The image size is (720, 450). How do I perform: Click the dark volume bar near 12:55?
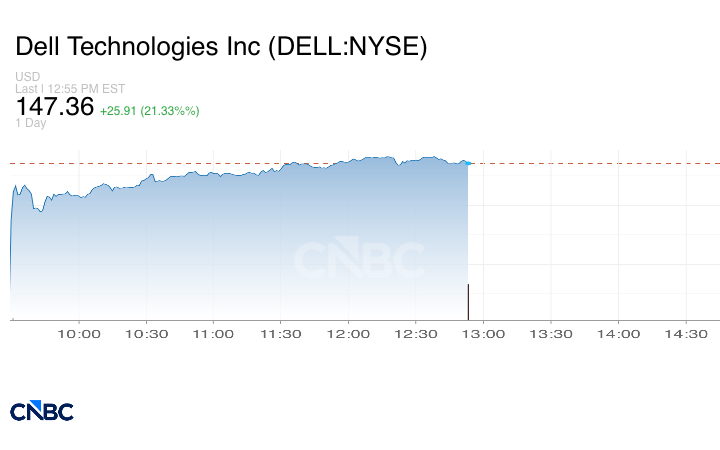tap(468, 301)
